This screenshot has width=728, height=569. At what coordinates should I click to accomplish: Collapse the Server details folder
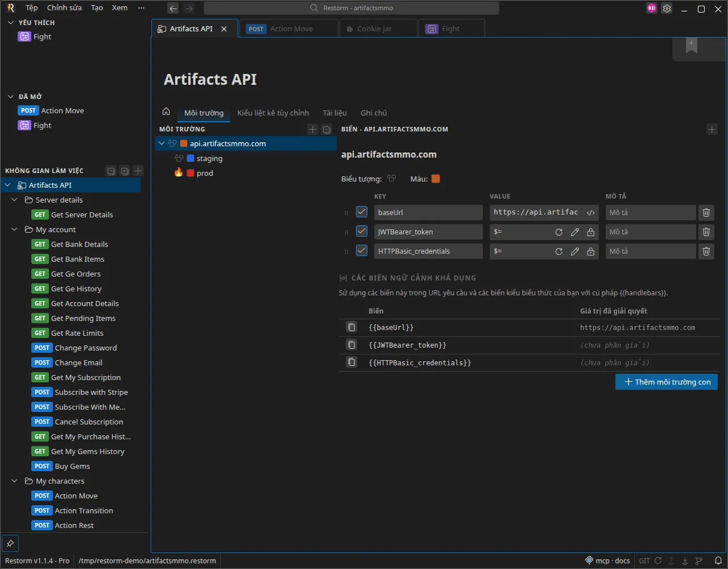15,200
